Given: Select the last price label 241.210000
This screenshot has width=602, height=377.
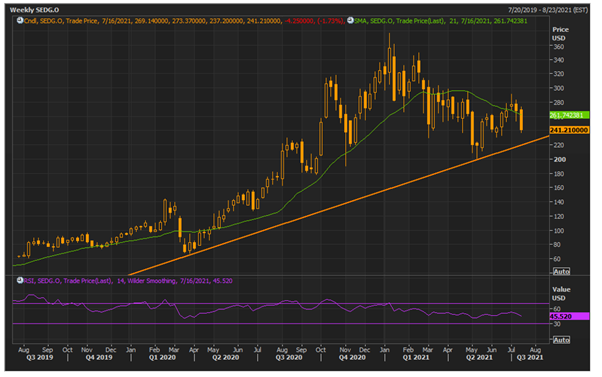Looking at the screenshot, I should coord(569,130).
